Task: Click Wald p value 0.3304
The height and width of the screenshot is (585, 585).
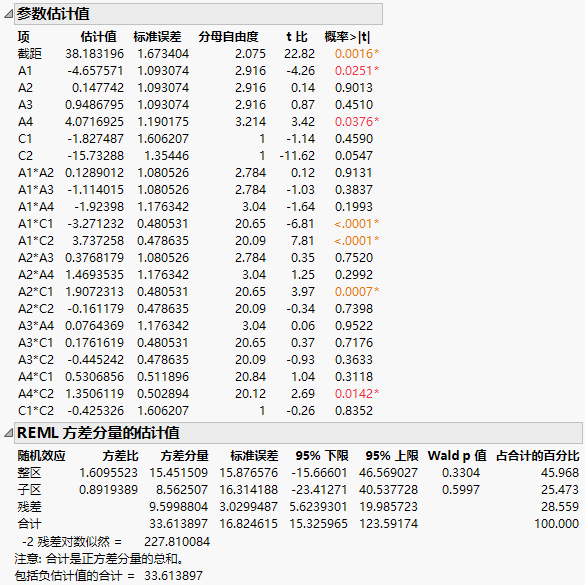Action: click(461, 473)
